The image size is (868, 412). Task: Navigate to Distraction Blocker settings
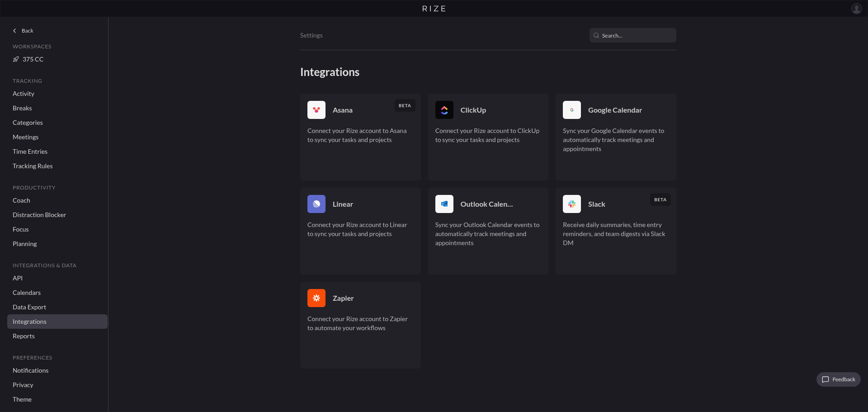pos(39,215)
